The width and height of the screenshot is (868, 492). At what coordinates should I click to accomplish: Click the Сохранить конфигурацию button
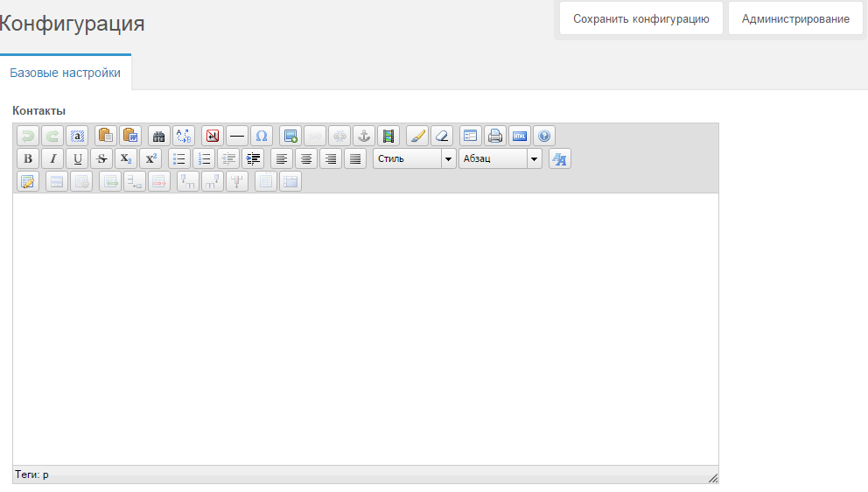[x=641, y=18]
